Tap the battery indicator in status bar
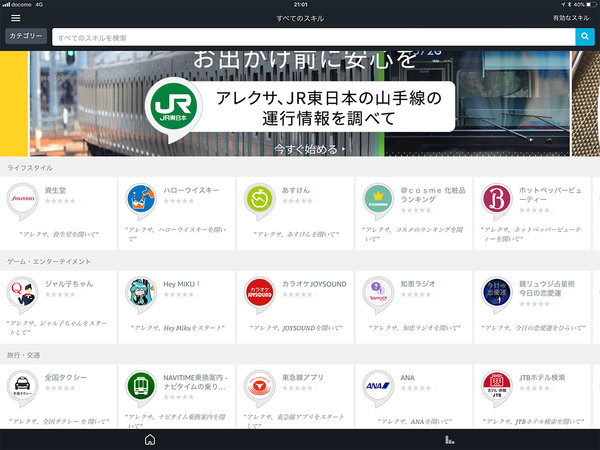600x450 pixels. pyautogui.click(x=592, y=5)
